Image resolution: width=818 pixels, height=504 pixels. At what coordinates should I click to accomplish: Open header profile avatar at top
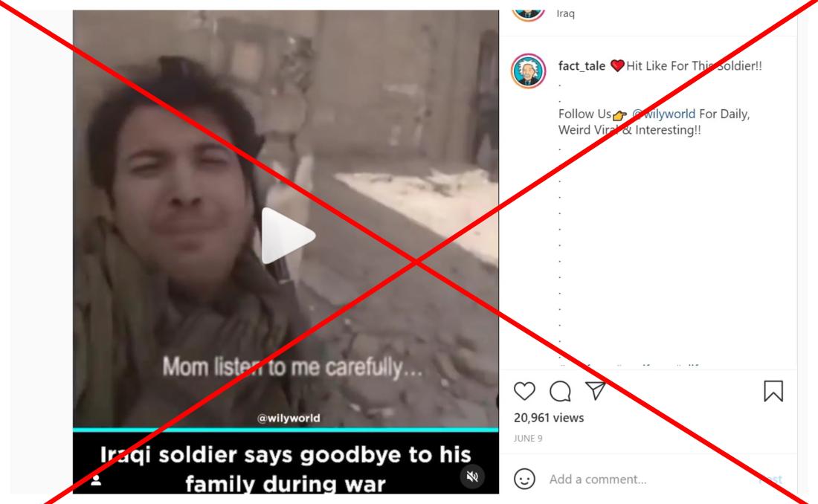click(529, 11)
